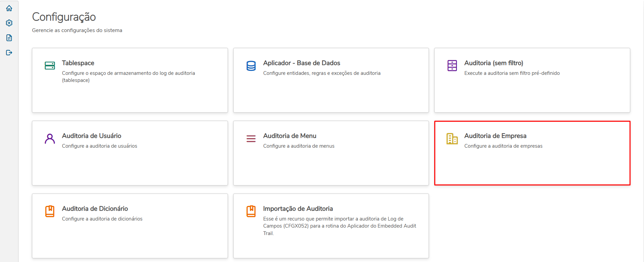The image size is (644, 262).
Task: Click 'Configure a auditoria de dicionários' text
Action: coord(102,219)
